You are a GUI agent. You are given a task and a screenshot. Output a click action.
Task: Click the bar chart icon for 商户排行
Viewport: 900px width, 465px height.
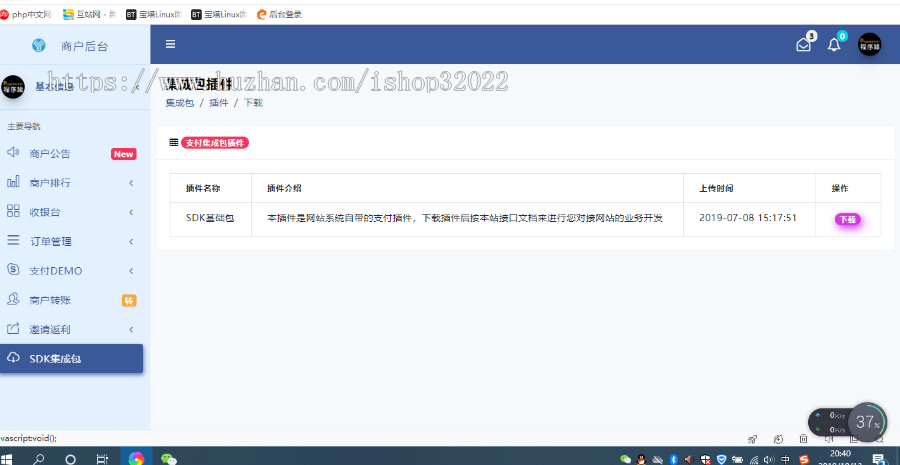pyautogui.click(x=13, y=182)
